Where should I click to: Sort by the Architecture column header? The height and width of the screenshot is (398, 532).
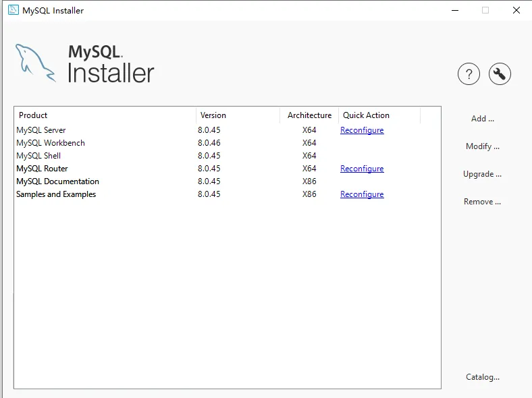[x=309, y=115]
